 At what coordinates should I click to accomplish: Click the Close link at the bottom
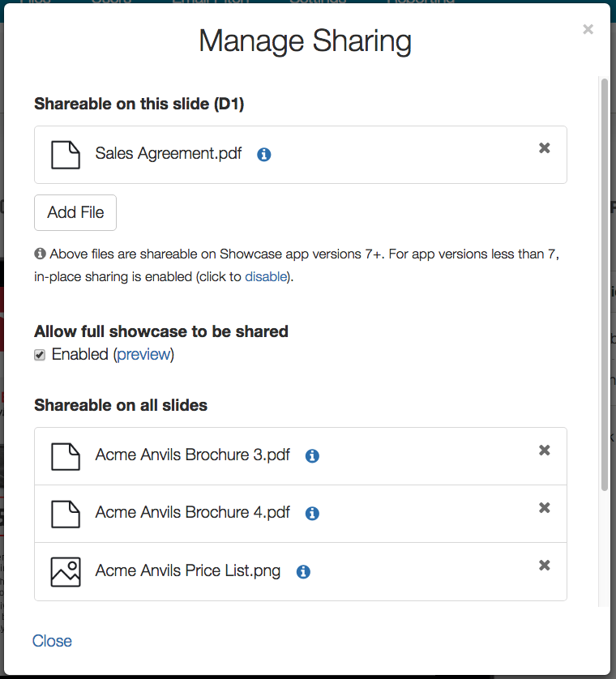click(x=52, y=641)
